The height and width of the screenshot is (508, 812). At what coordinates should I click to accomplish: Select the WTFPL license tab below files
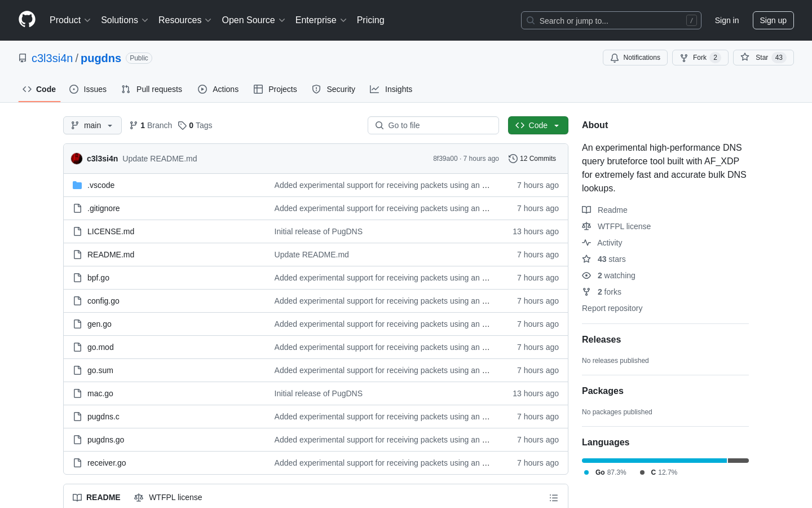(x=168, y=497)
